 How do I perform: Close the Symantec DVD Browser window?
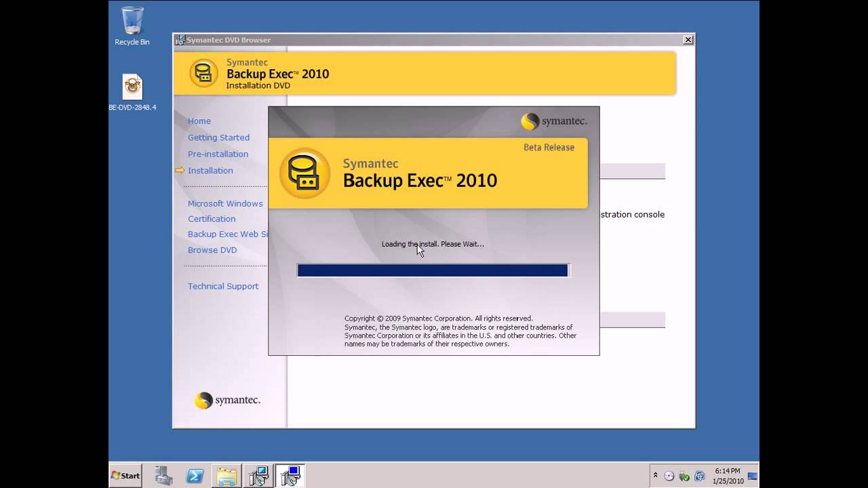[x=688, y=40]
